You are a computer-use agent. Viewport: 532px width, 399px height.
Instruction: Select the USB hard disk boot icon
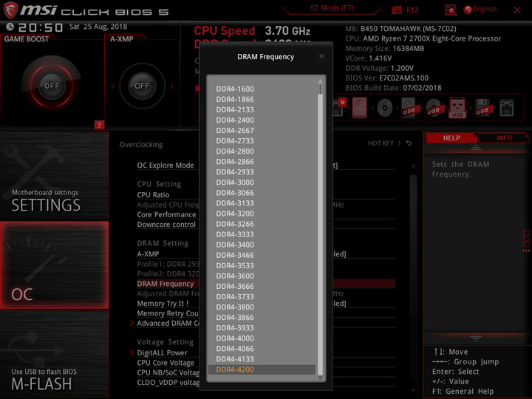[x=409, y=108]
